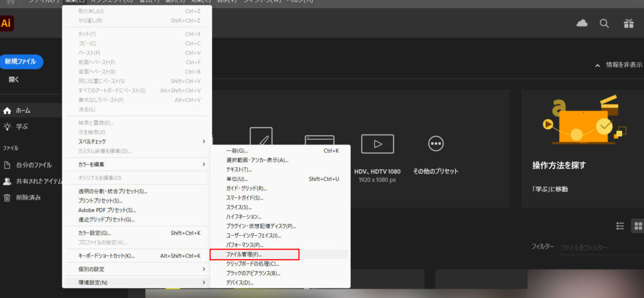
Task: Expand the 個別の設定 submenu
Action: tap(136, 269)
